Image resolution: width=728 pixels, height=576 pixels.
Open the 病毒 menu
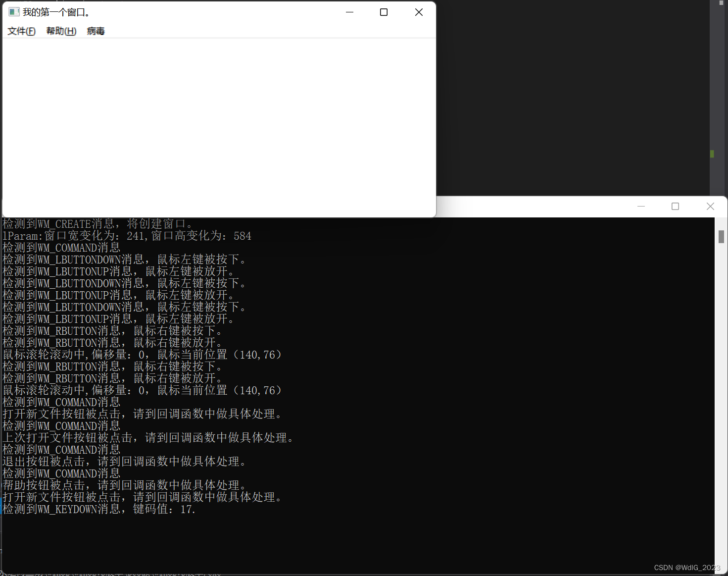pyautogui.click(x=96, y=31)
